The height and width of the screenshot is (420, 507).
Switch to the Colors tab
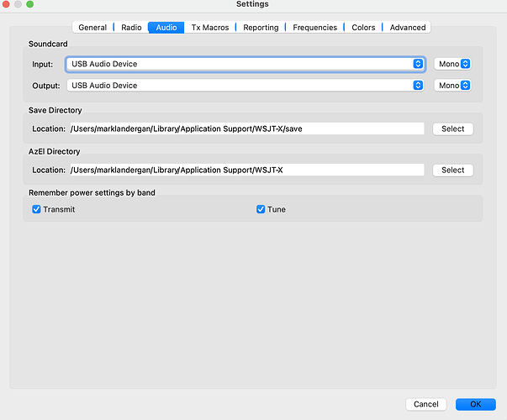point(363,28)
